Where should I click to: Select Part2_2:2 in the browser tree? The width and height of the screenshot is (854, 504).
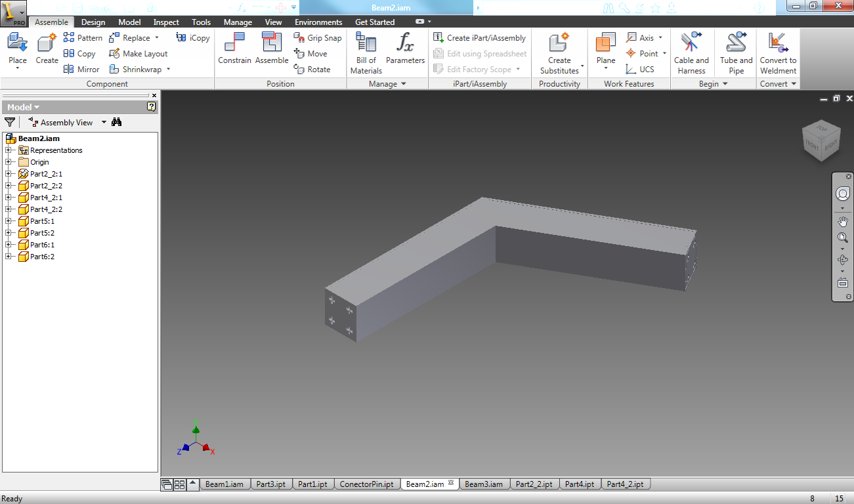pos(46,186)
